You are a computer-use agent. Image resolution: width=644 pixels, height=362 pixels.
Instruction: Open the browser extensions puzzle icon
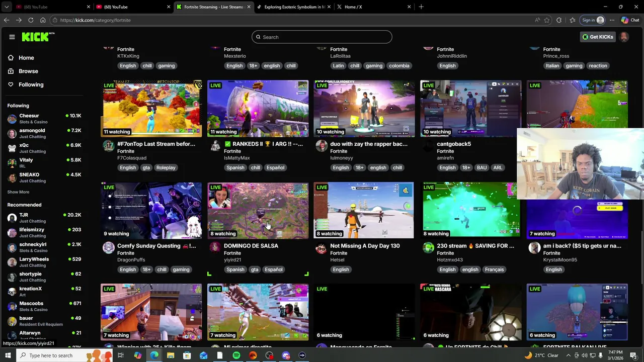(559, 20)
